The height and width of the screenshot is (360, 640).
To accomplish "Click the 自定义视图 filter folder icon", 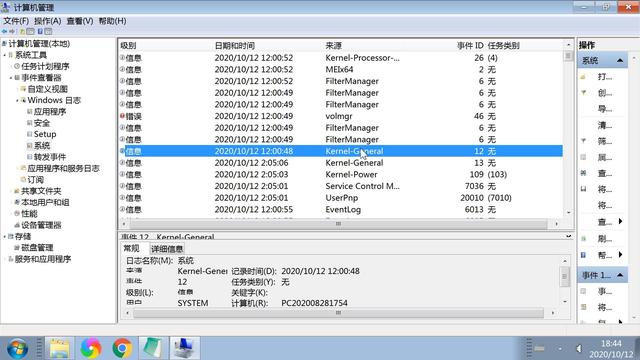I will (x=23, y=89).
